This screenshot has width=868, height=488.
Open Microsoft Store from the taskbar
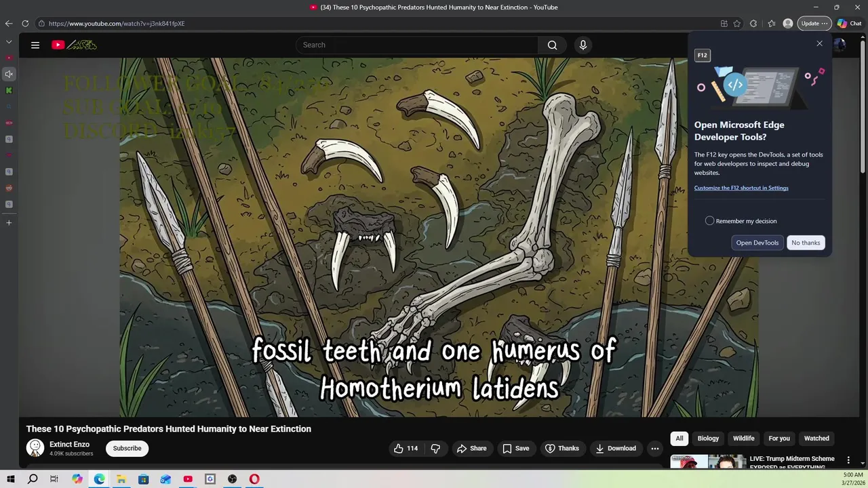click(144, 479)
